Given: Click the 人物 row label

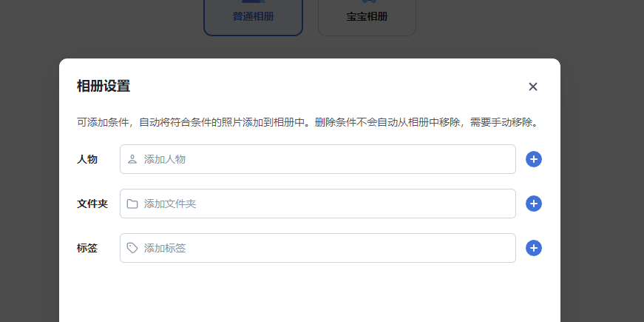Looking at the screenshot, I should pyautogui.click(x=87, y=159).
